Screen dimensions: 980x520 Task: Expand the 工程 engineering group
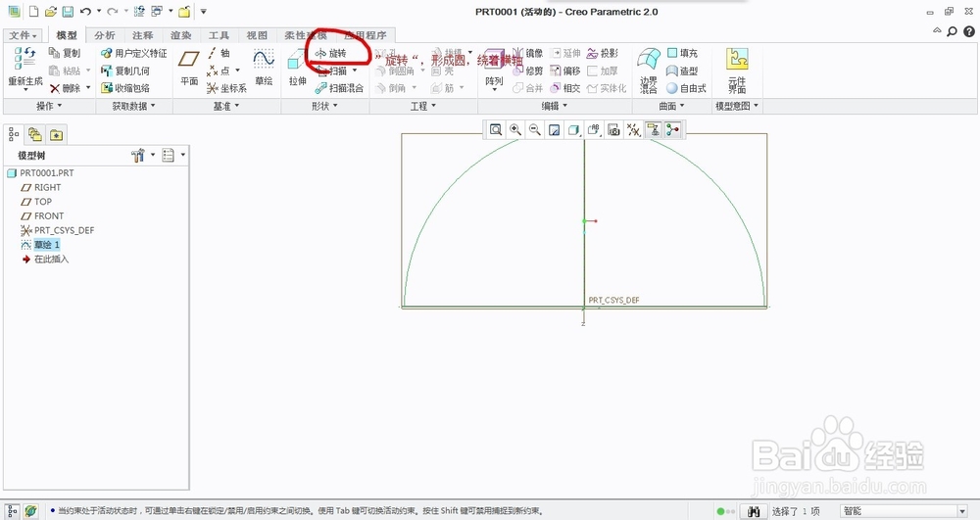coord(423,106)
